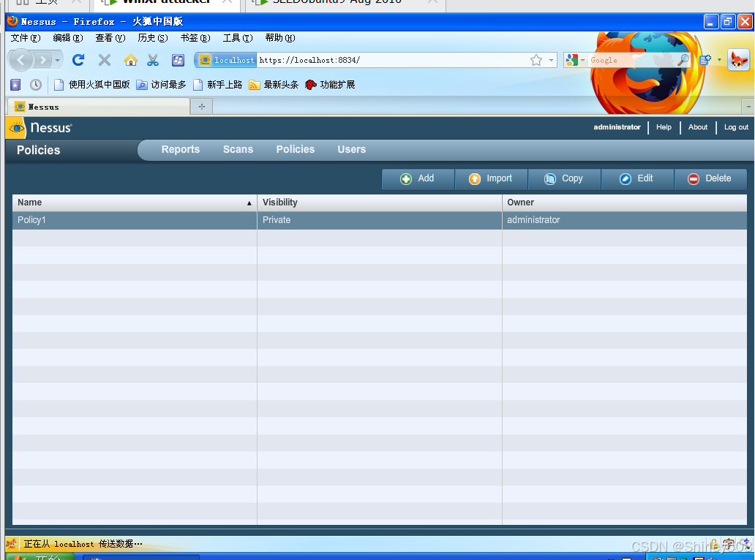
Task: Click the fox avatar icon at top right
Action: pyautogui.click(x=739, y=60)
